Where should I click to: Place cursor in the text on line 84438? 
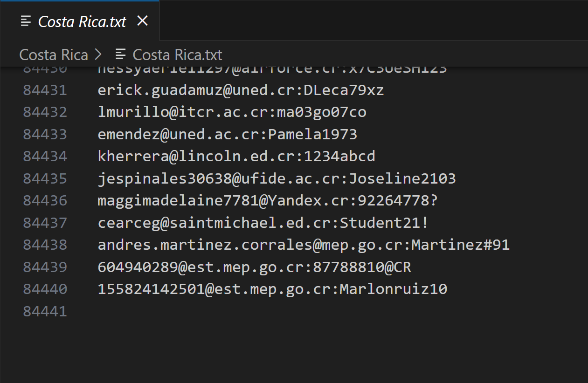pos(303,245)
